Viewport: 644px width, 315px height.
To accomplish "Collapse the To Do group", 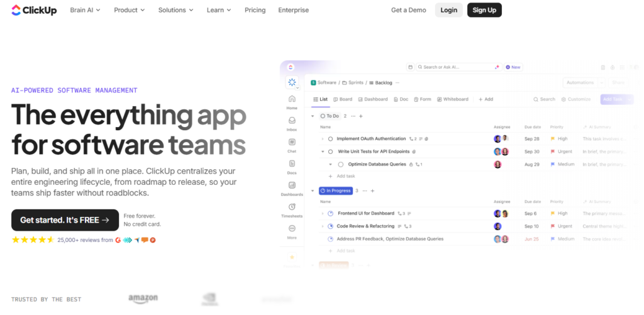I will pyautogui.click(x=313, y=116).
